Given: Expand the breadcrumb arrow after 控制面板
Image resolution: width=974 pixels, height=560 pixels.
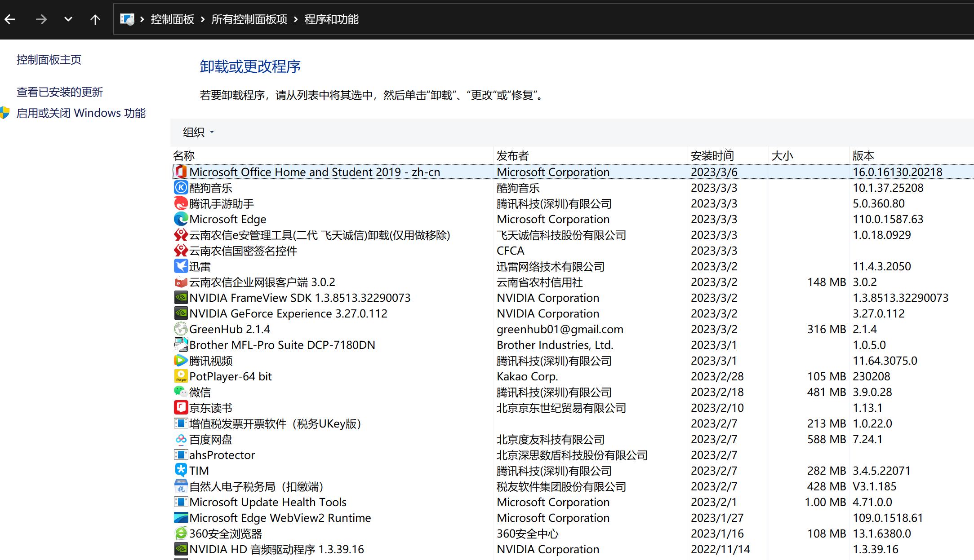Looking at the screenshot, I should (x=203, y=19).
